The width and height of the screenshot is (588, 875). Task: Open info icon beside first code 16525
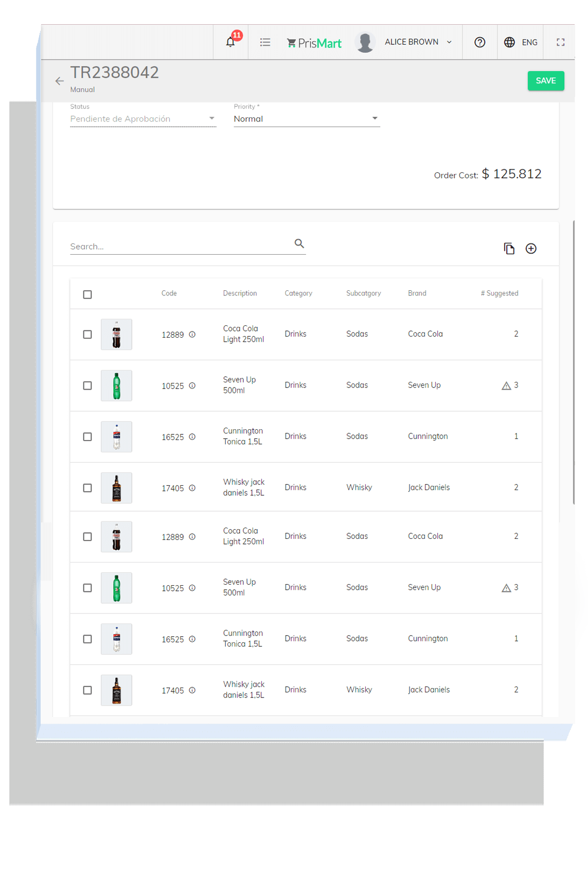pos(192,436)
